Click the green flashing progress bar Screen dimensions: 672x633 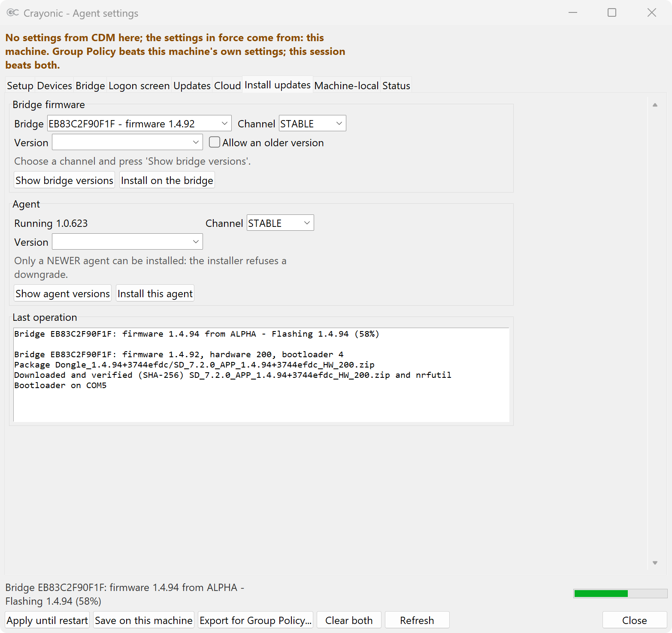point(621,594)
